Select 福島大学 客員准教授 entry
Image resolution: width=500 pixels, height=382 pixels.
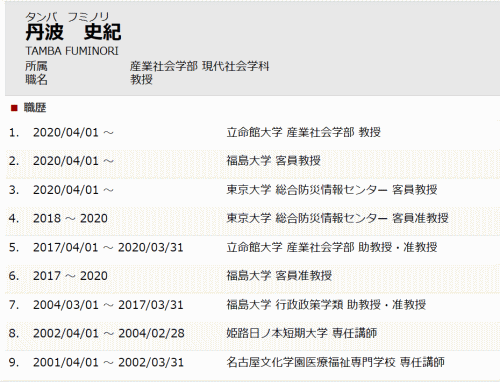(279, 276)
